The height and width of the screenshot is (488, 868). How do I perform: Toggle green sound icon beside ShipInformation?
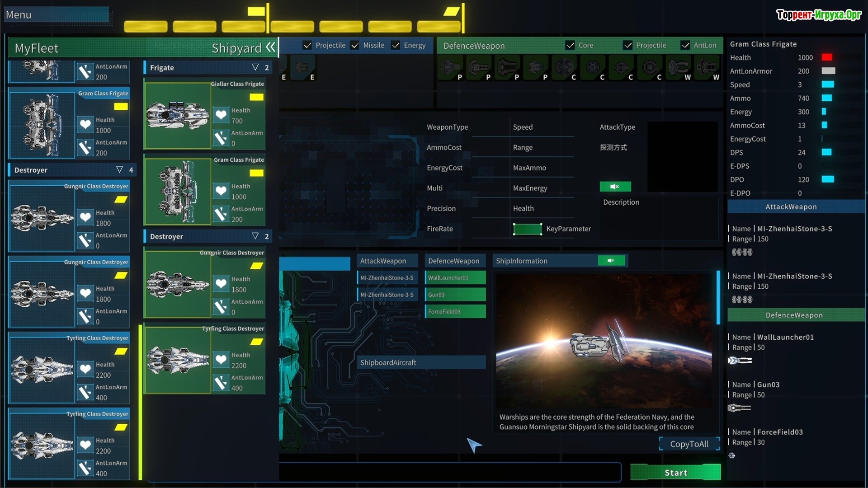click(611, 261)
